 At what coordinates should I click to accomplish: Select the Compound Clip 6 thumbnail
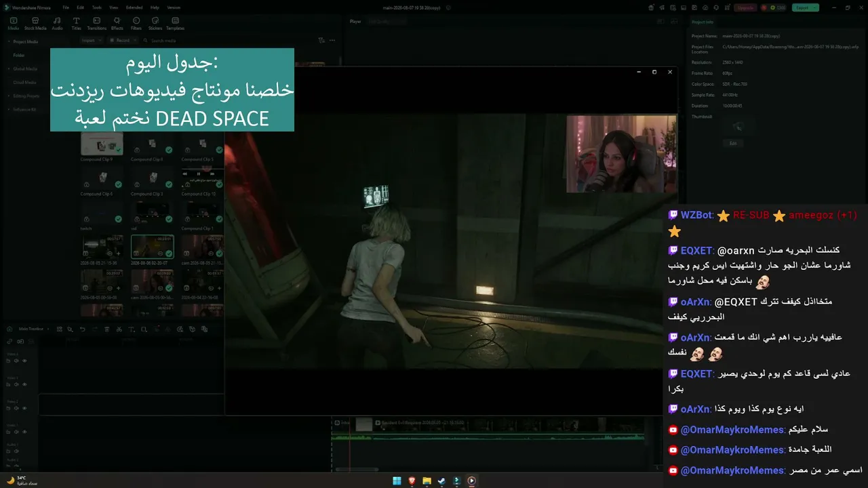point(102,178)
